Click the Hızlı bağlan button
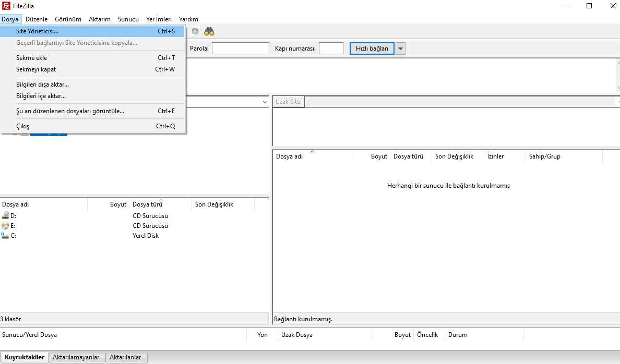Screen dimensions: 620x364 [372, 48]
